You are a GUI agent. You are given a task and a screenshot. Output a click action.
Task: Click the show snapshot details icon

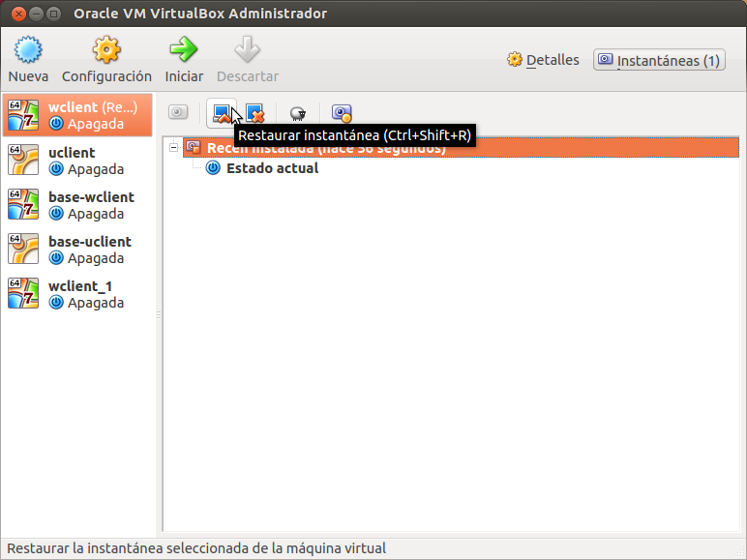coord(342,113)
